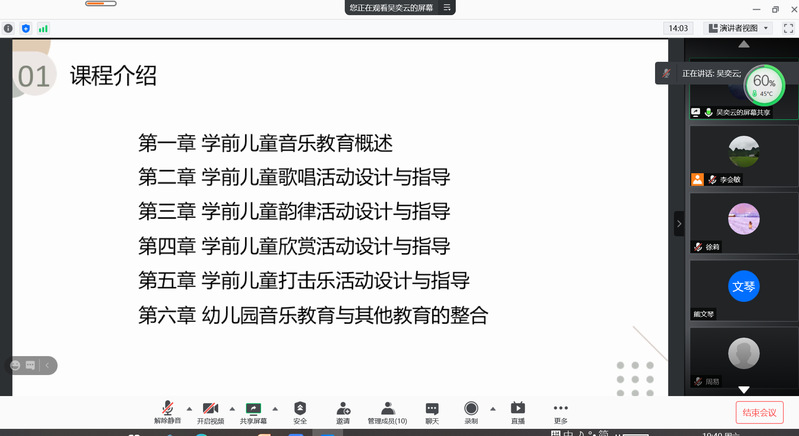Expand the arrow next to 开启视频

click(x=232, y=408)
